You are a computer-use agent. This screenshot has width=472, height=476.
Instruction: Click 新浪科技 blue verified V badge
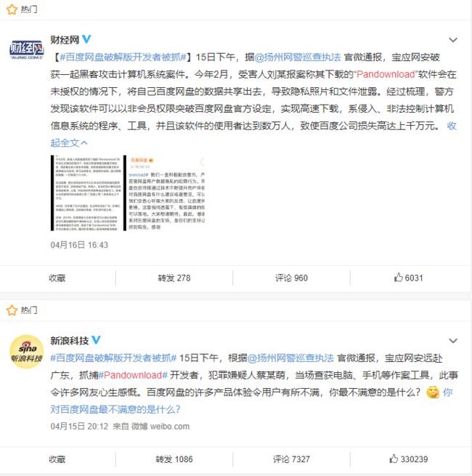96,339
